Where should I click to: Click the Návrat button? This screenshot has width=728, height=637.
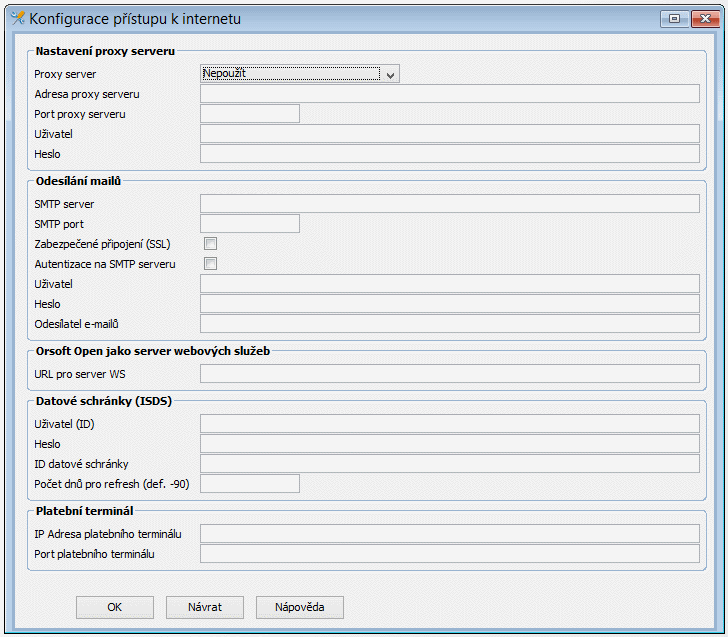(205, 607)
